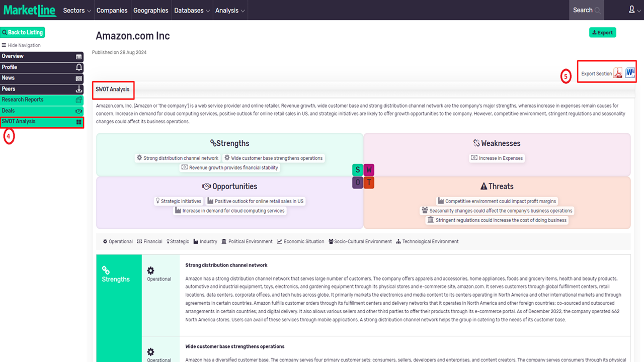
Task: Select the Wide customer base chip in Strengths quadrant
Action: tap(273, 158)
